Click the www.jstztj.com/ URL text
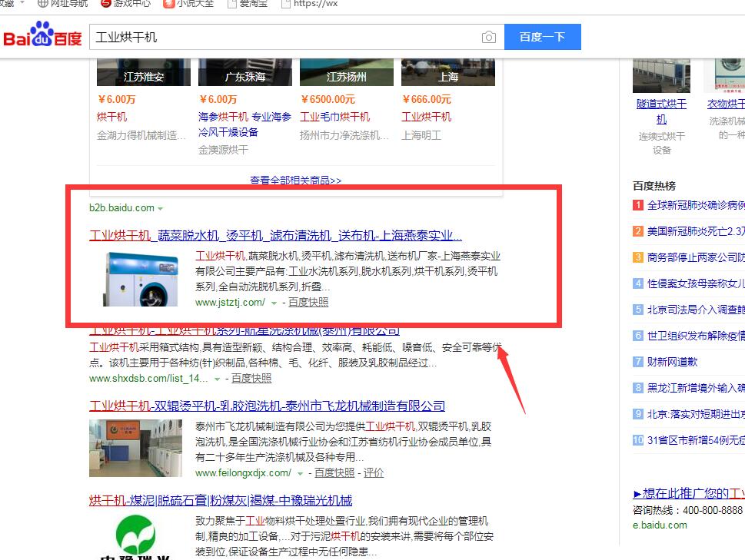745x560 pixels. point(230,303)
